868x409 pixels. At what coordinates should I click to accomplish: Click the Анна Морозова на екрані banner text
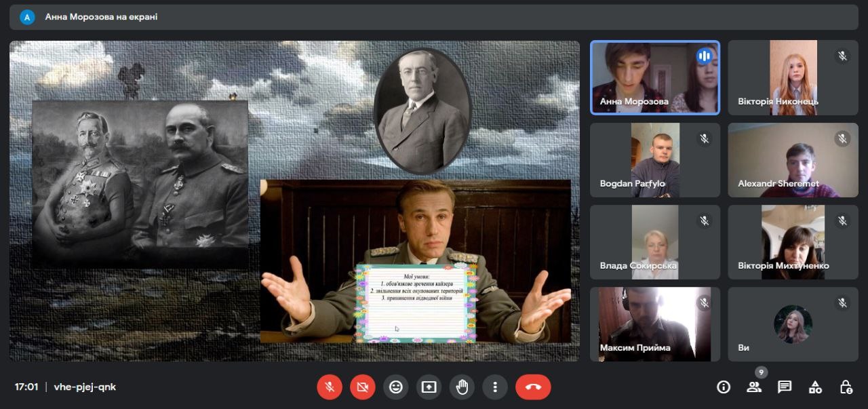click(101, 17)
